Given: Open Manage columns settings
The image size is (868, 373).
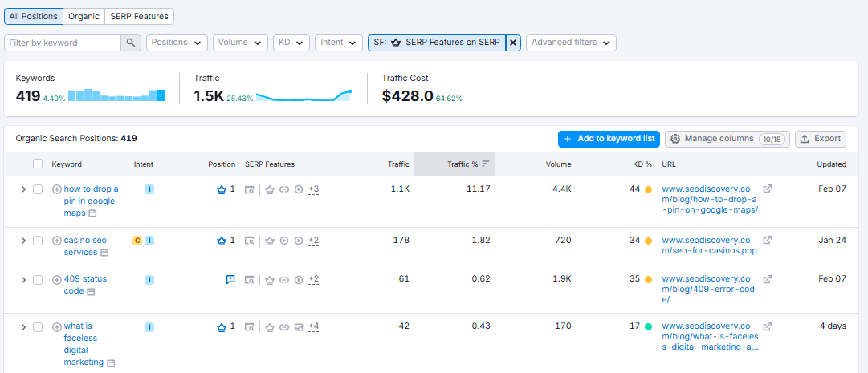Looking at the screenshot, I should [x=728, y=138].
